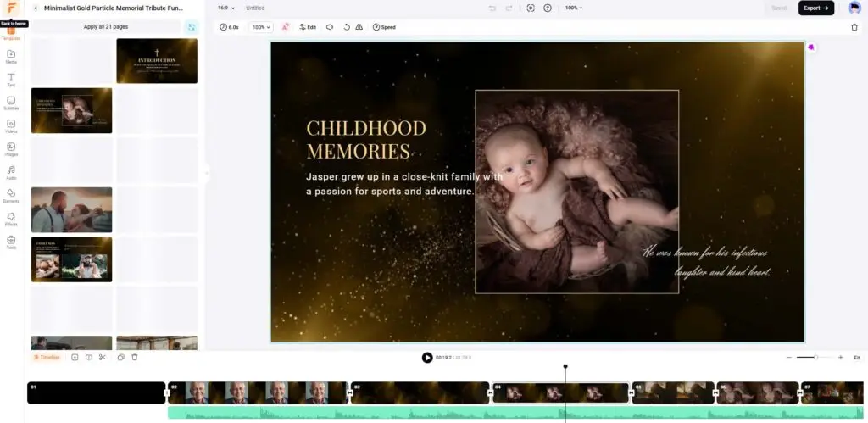The width and height of the screenshot is (868, 423).
Task: Open the Effects panel
Action: pyautogui.click(x=11, y=219)
